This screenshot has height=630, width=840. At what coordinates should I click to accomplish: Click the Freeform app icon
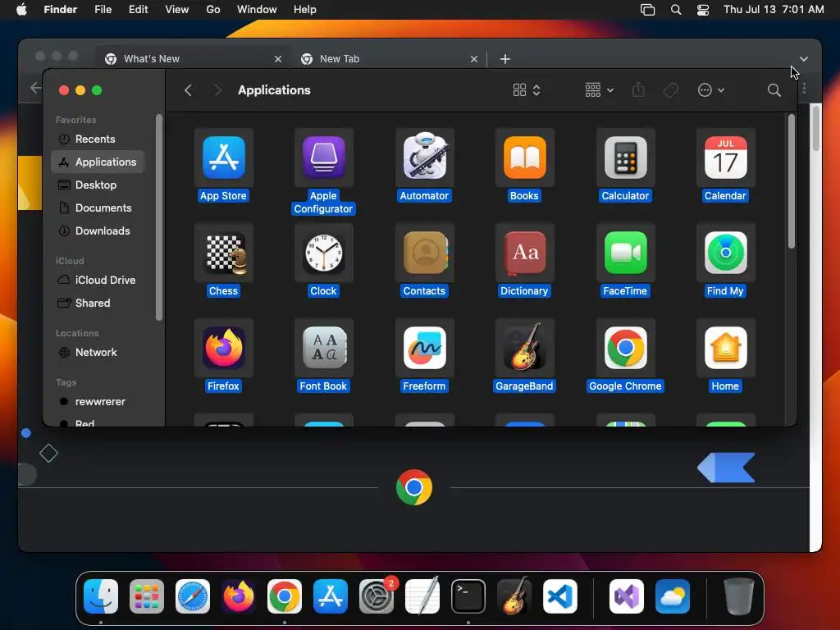[424, 348]
